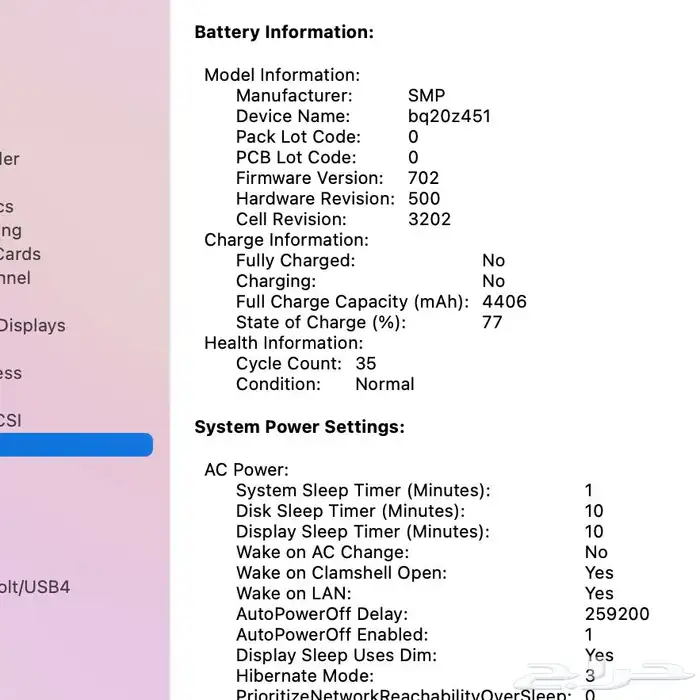The image size is (700, 700).
Task: Click the 'System Power Settings:' heading
Action: [x=300, y=427]
